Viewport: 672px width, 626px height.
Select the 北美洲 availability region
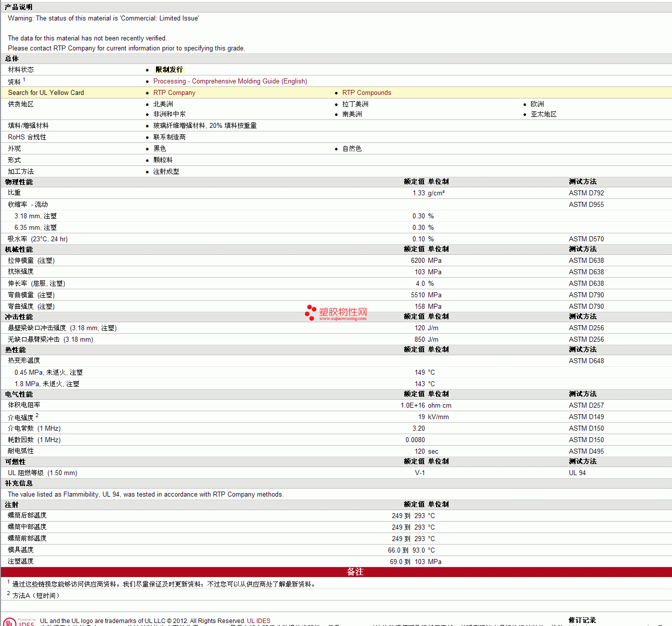point(163,104)
